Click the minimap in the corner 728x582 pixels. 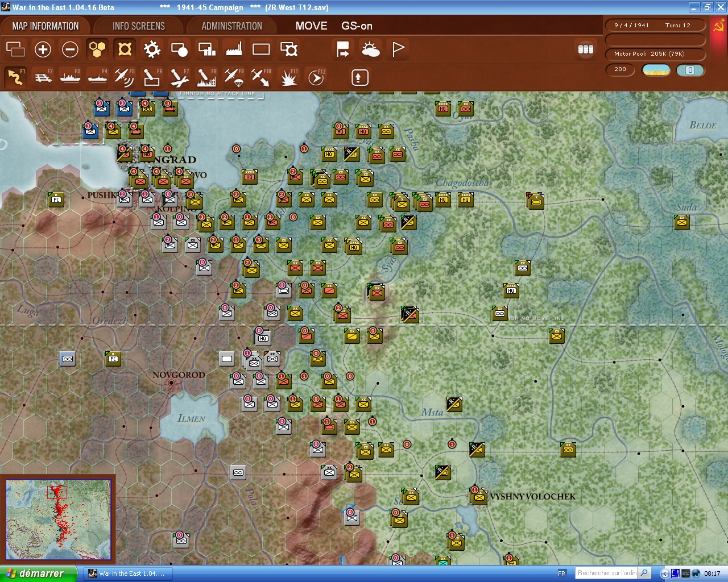coord(58,519)
